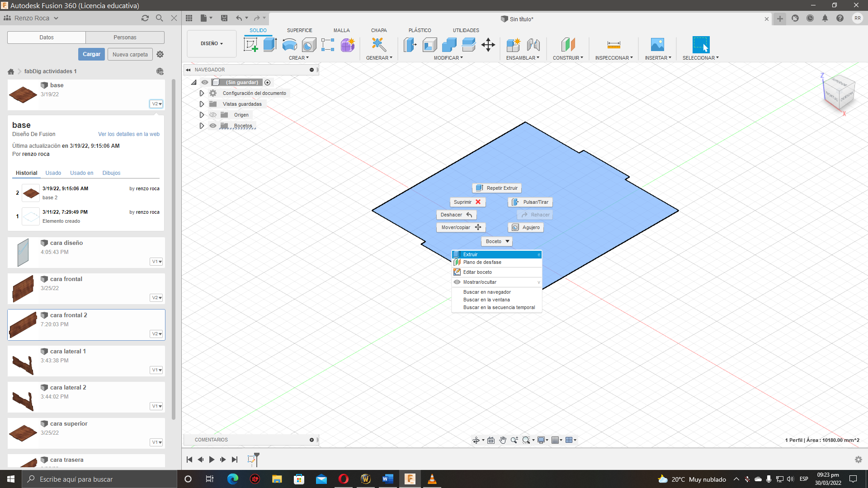Select the Pan hand tool
Image resolution: width=868 pixels, height=488 pixels.
click(x=503, y=440)
